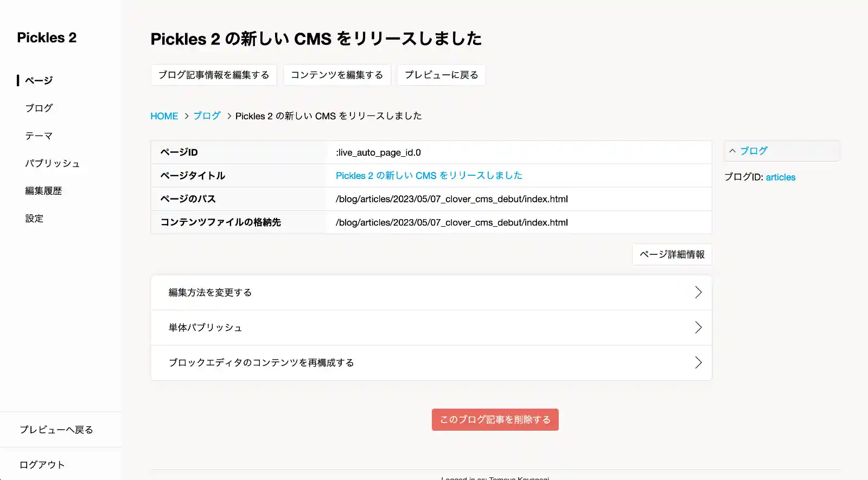Click chevron arrow on 編集方法を変更する row
Image resolution: width=868 pixels, height=480 pixels.
tap(698, 292)
